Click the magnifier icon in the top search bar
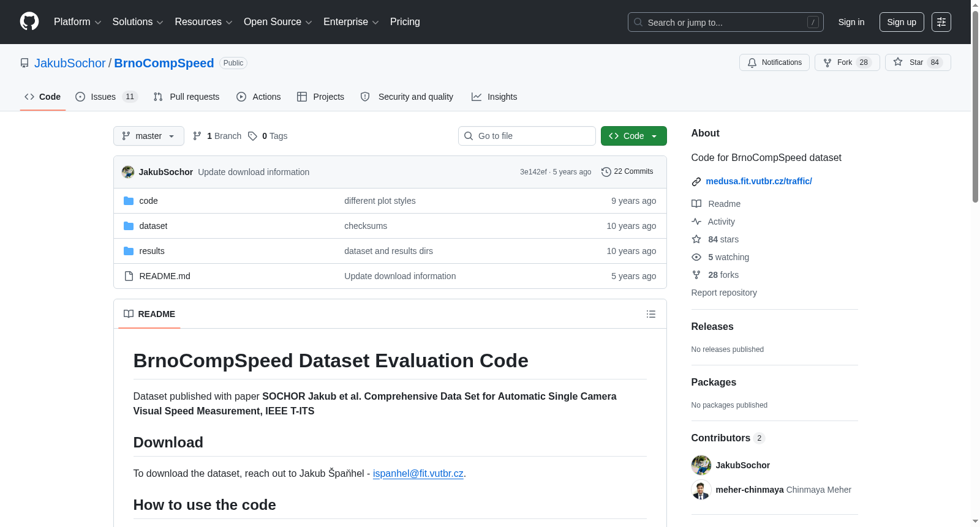This screenshot has height=527, width=980. (x=638, y=22)
